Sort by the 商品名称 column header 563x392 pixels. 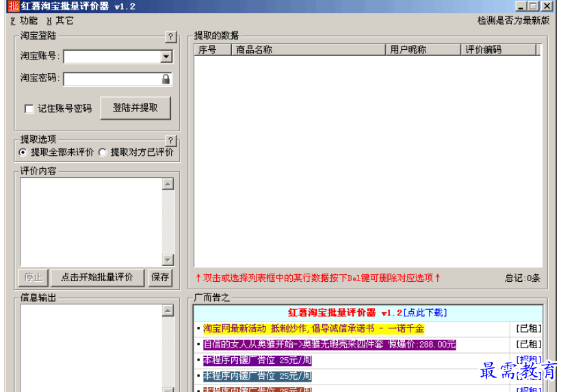tap(308, 49)
